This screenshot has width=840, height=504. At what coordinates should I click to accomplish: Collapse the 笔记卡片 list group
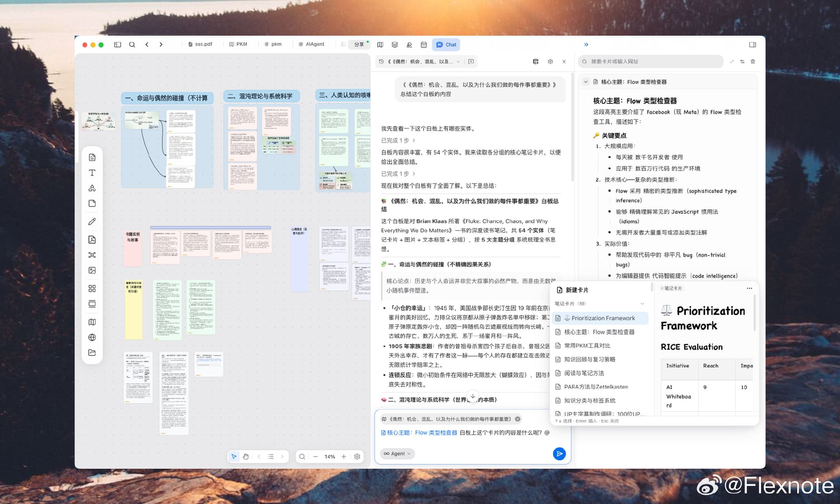pyautogui.click(x=642, y=304)
